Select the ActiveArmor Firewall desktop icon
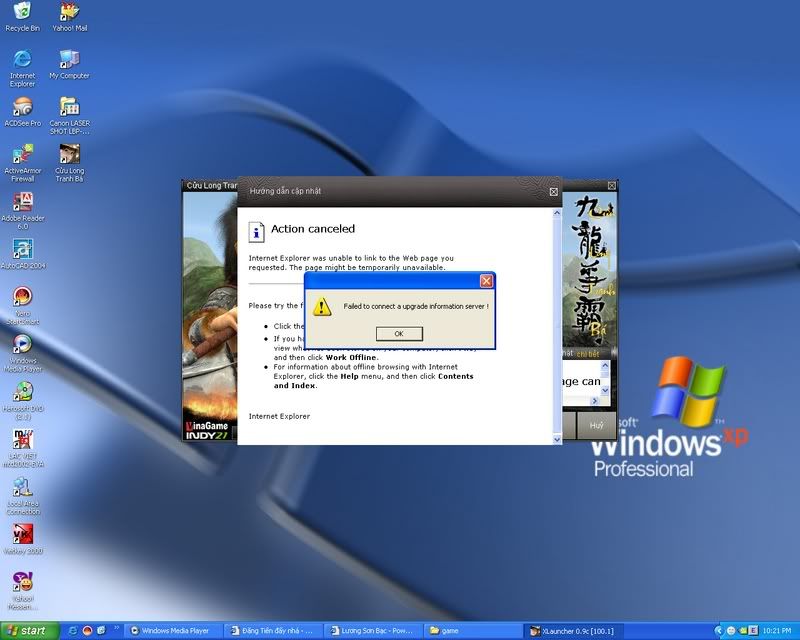The height and width of the screenshot is (640, 800). coord(22,163)
